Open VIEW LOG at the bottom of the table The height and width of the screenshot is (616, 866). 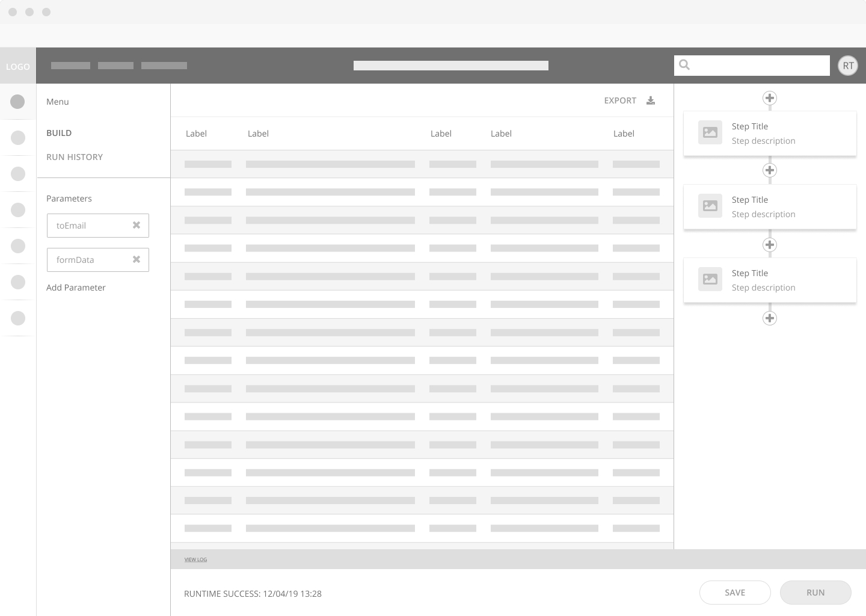coord(195,559)
